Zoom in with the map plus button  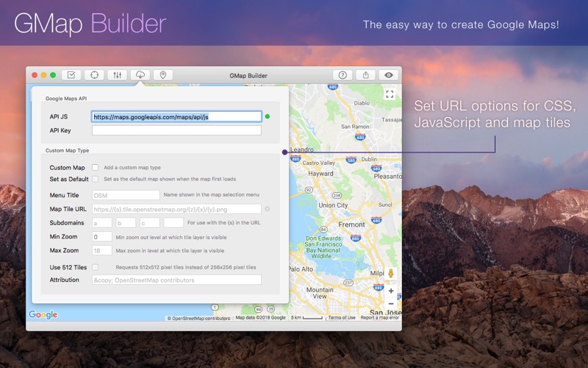point(391,291)
